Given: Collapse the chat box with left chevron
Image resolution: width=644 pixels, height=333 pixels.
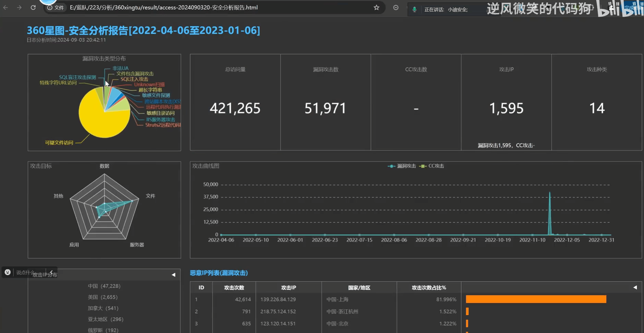Looking at the screenshot, I should pyautogui.click(x=51, y=272).
